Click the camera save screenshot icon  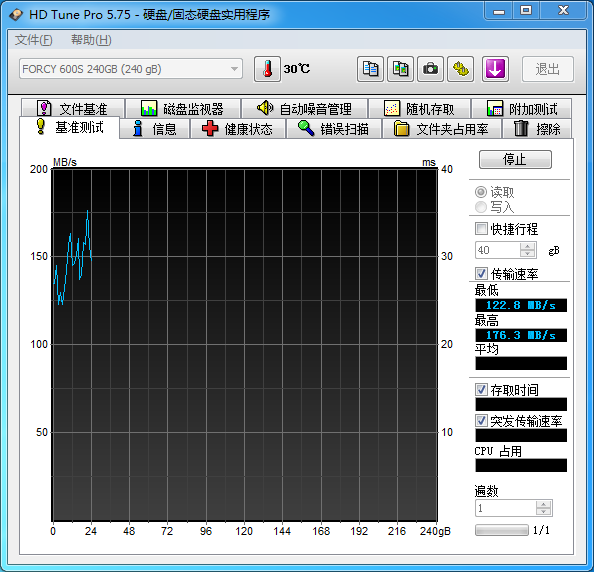click(x=430, y=69)
